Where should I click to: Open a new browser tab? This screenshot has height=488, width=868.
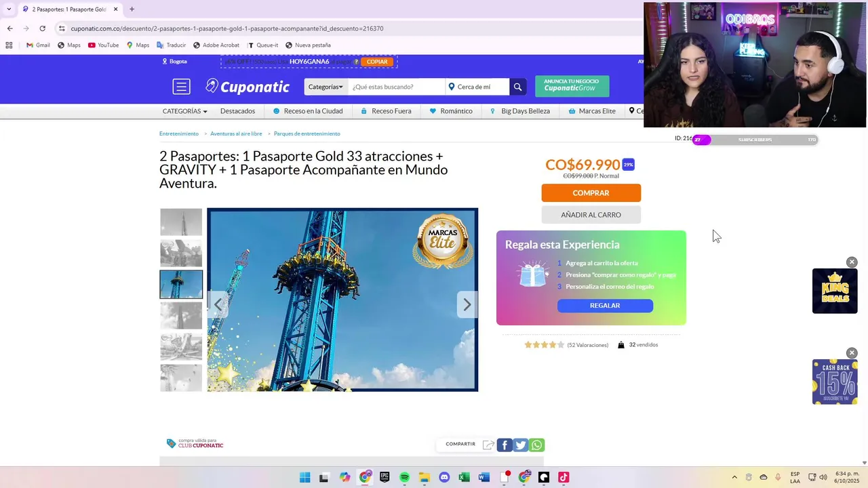tap(132, 9)
